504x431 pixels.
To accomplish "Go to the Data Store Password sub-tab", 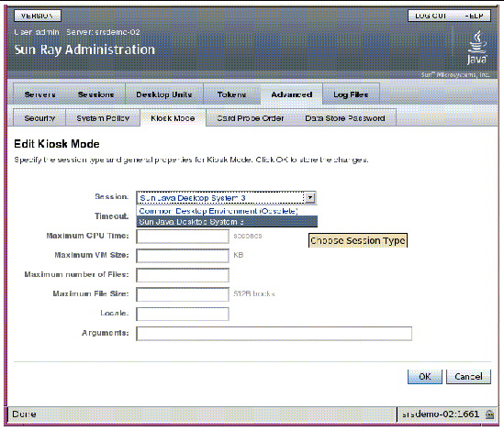I will (x=345, y=118).
